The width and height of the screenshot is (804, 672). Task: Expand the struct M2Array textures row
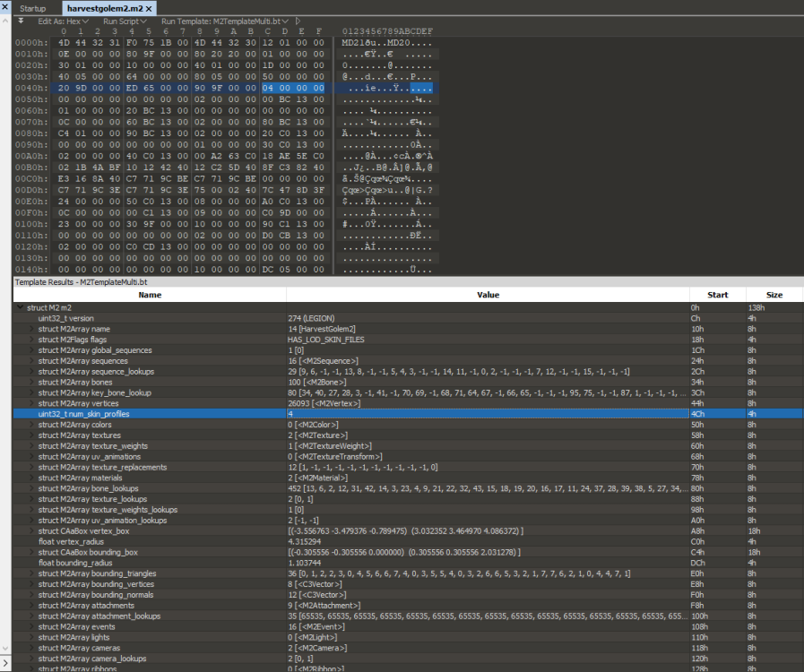[33, 435]
